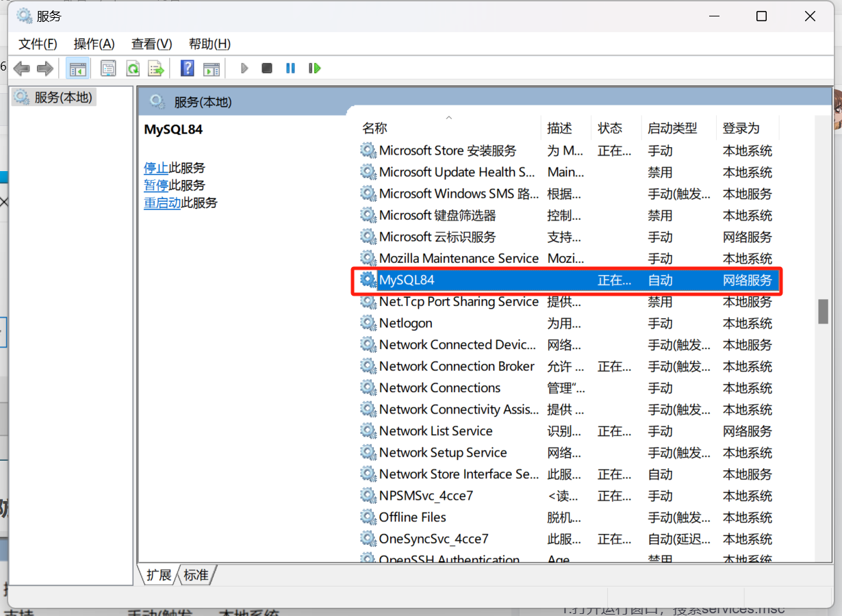Select the MySQL84 service row
842x616 pixels.
[570, 280]
